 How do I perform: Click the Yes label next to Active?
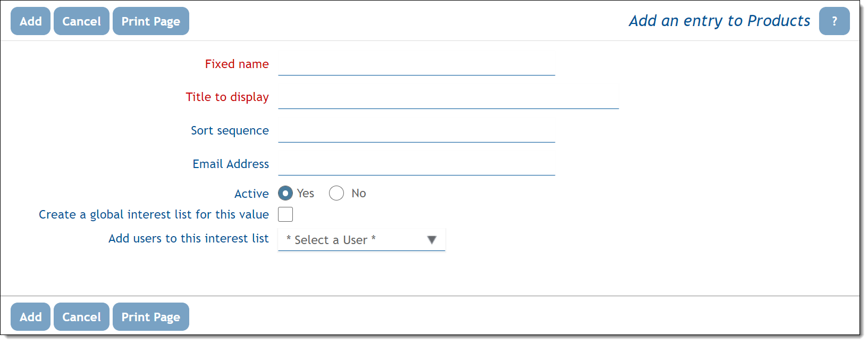[306, 193]
